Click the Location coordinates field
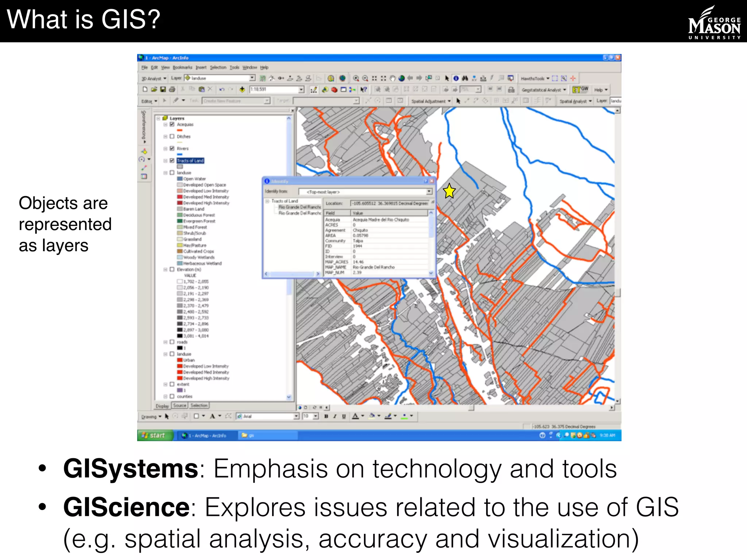The height and width of the screenshot is (560, 747). click(389, 203)
